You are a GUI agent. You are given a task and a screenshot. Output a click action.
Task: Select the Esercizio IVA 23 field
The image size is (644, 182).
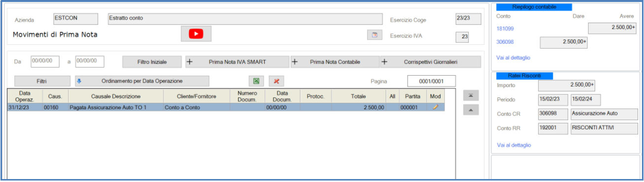point(462,37)
